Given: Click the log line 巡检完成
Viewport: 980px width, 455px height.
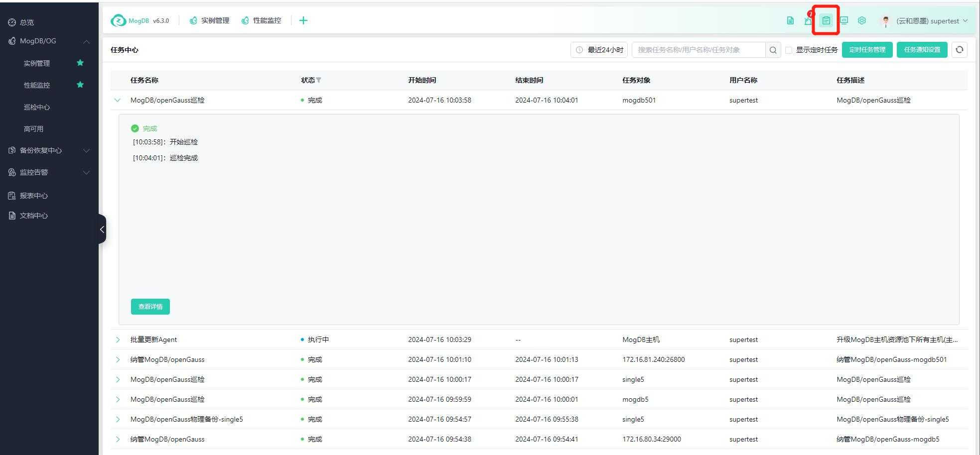Looking at the screenshot, I should [x=184, y=158].
